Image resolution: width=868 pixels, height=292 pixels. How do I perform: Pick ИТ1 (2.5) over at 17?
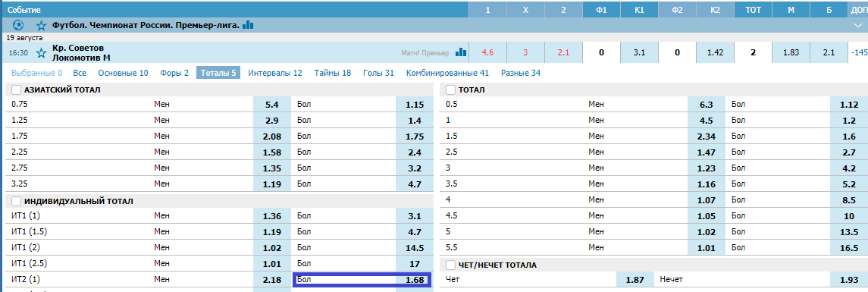point(415,264)
